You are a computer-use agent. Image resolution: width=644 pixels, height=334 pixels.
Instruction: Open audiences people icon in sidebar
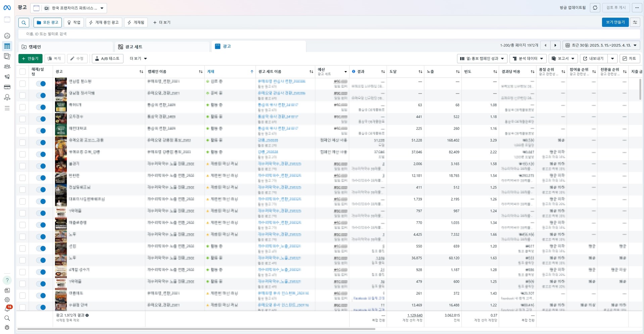click(7, 66)
